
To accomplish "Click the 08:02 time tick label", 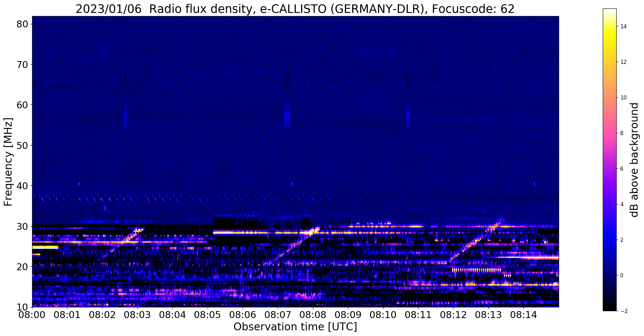I will pyautogui.click(x=102, y=315).
